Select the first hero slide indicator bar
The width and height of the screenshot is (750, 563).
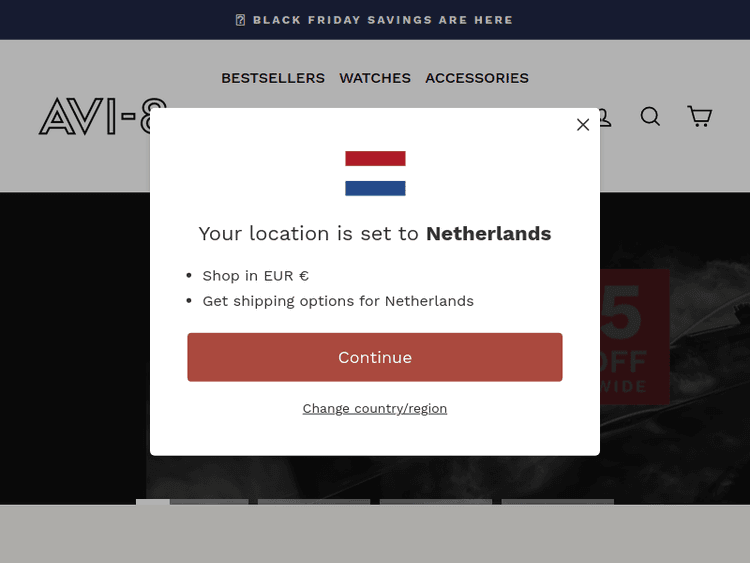click(192, 501)
